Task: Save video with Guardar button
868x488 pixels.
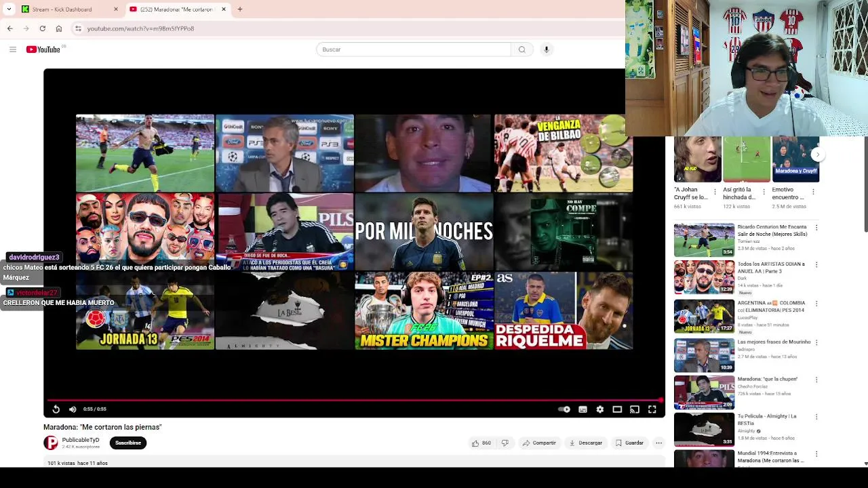Action: (629, 443)
